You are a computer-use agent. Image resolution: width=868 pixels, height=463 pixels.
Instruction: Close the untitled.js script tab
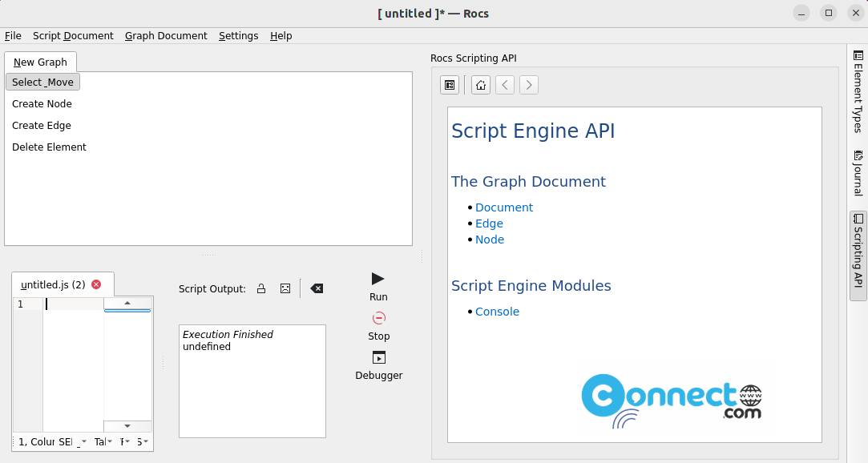[96, 284]
